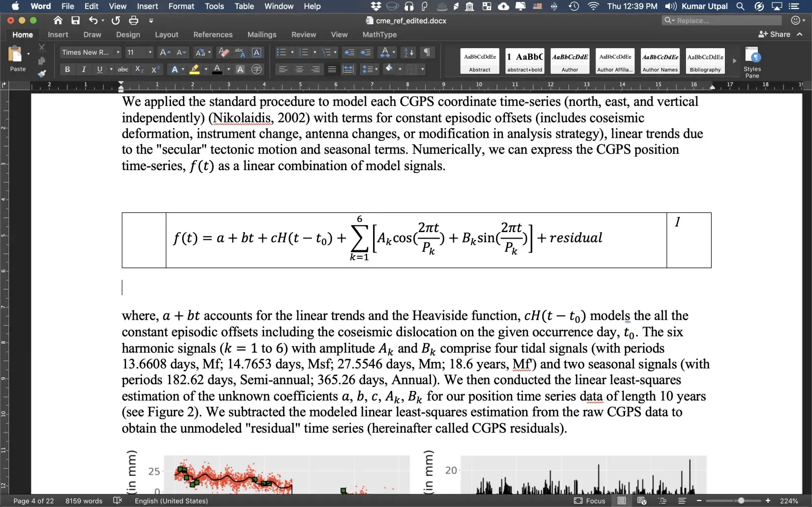Apply yellow text highlight color

click(195, 69)
